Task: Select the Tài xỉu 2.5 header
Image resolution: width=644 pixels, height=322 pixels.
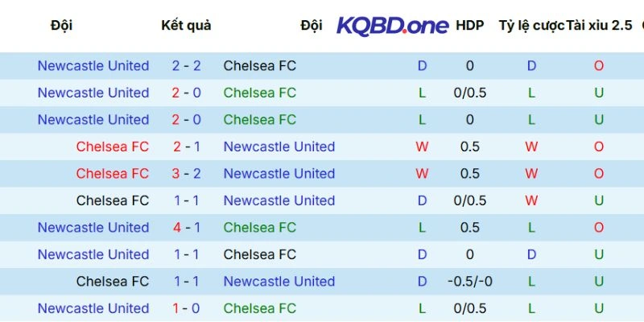Action: tap(599, 26)
